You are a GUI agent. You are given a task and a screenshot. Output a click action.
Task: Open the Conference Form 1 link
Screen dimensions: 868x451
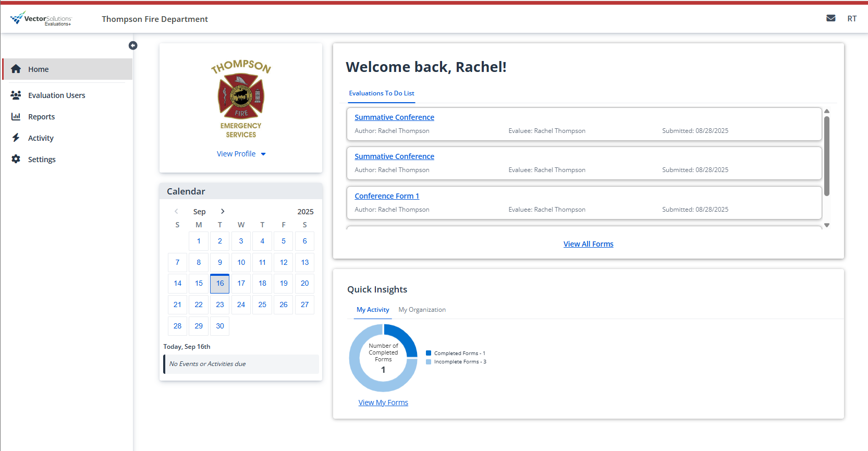tap(387, 196)
